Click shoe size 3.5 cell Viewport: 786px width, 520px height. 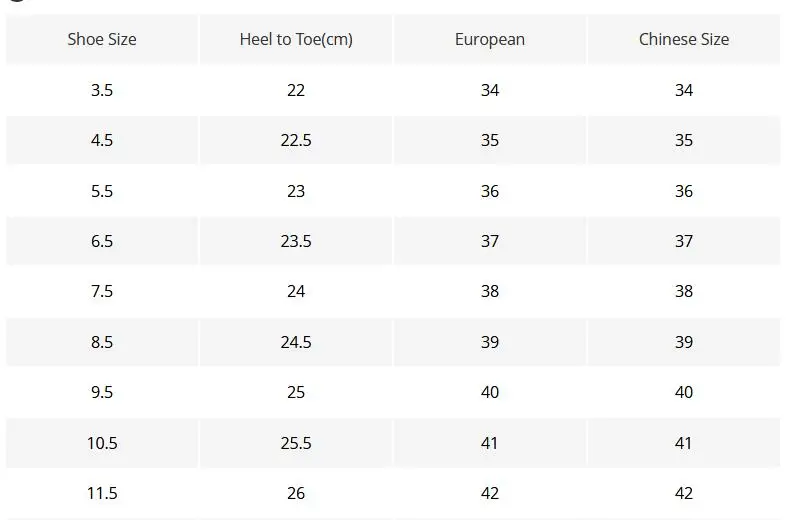click(102, 90)
